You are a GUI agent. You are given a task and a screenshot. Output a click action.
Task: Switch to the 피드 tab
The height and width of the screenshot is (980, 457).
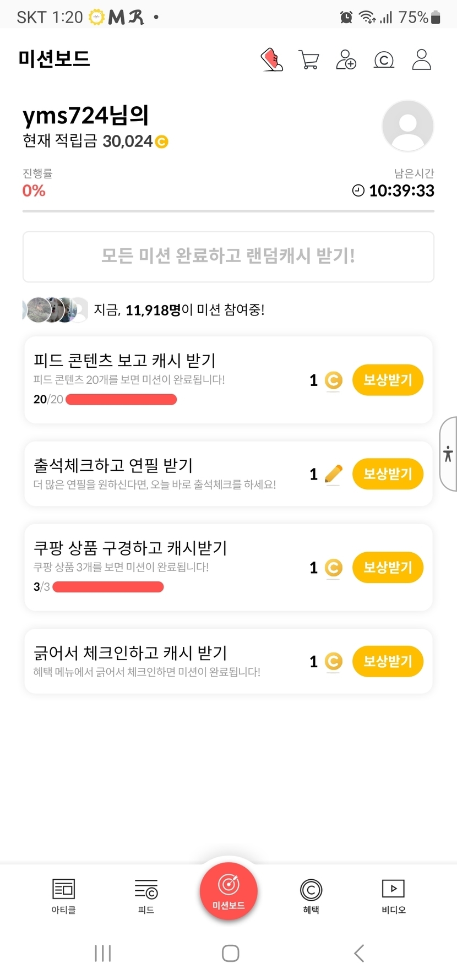click(146, 896)
